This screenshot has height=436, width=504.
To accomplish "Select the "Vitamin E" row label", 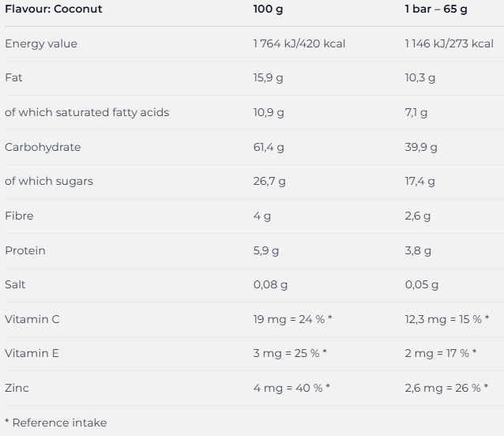I will pos(32,353).
